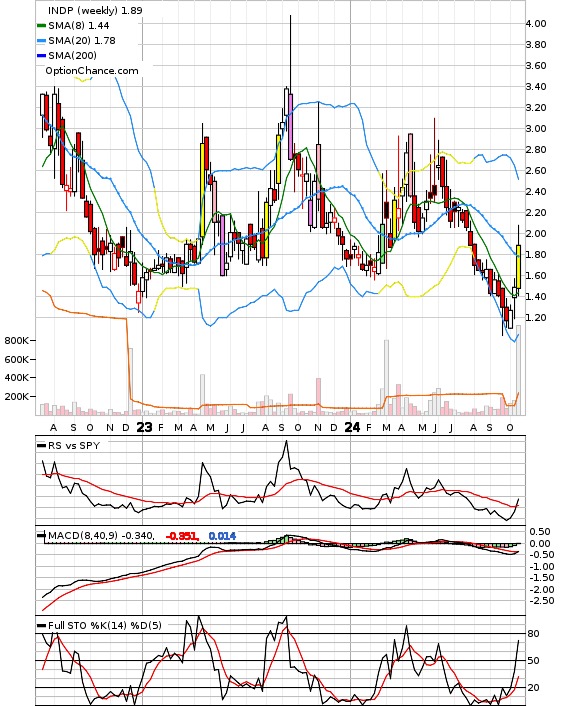Viewport: 566px width, 706px height.
Task: Click the tallest volume bar at far right
Action: pos(519,370)
